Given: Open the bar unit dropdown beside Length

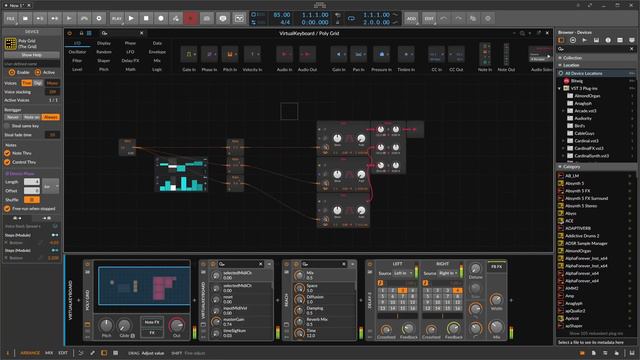Looking at the screenshot, I should pyautogui.click(x=51, y=186).
